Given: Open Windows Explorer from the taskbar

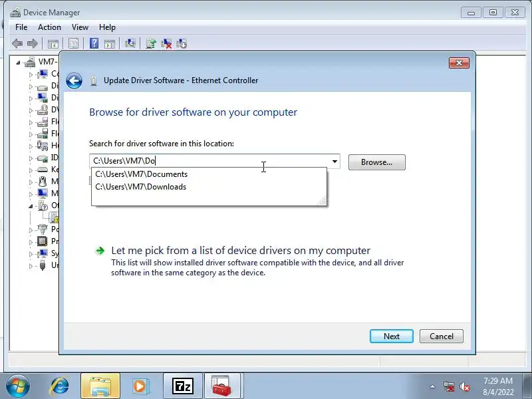Looking at the screenshot, I should [x=100, y=386].
